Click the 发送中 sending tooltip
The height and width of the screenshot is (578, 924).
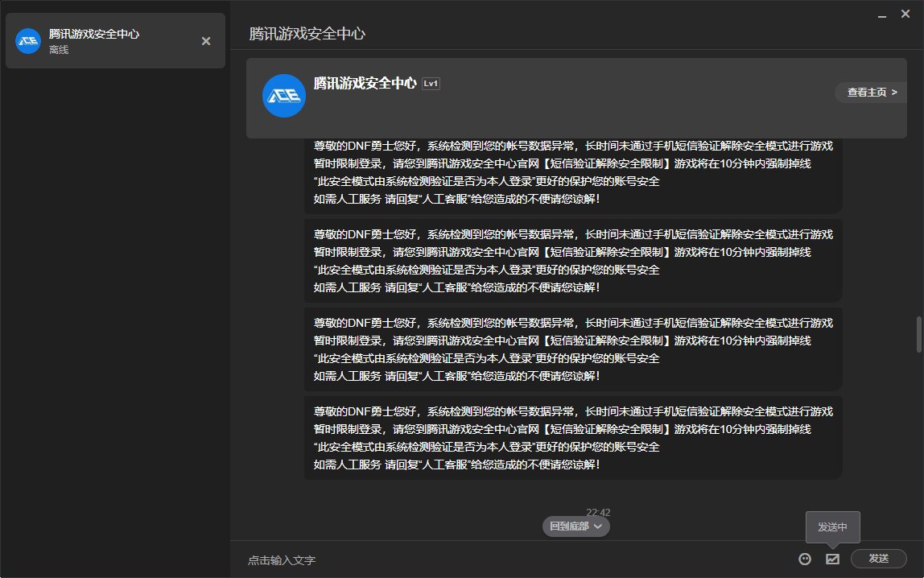(x=833, y=526)
